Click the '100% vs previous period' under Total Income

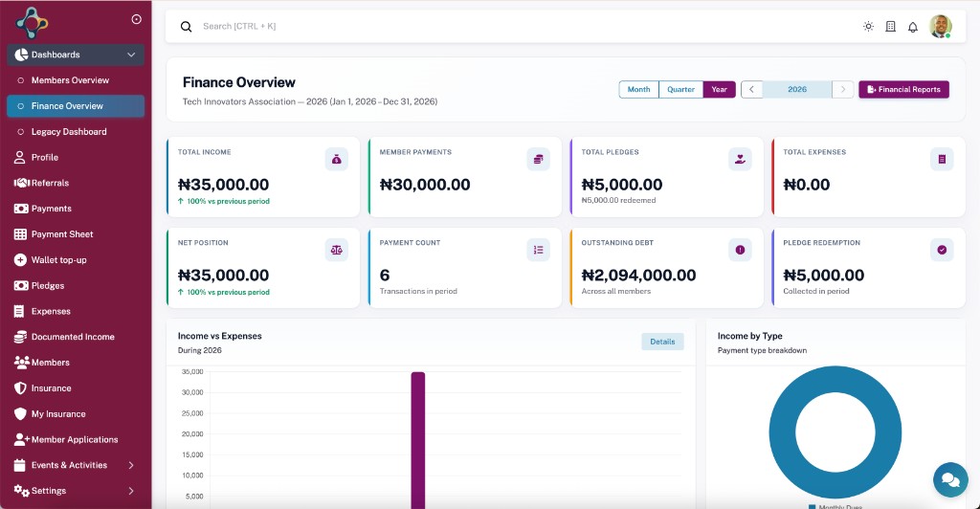224,201
